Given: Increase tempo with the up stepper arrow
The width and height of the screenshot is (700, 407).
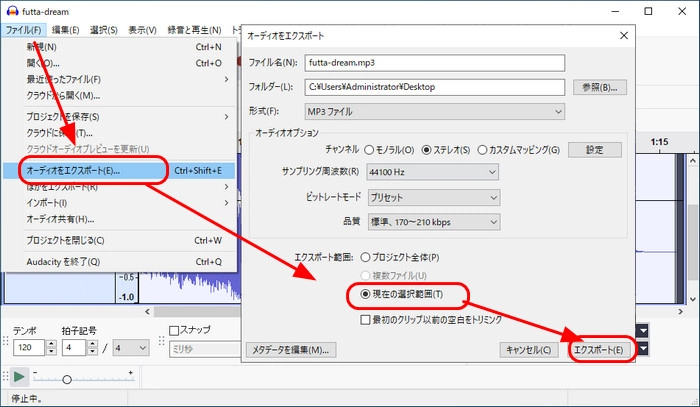Looking at the screenshot, I should click(x=51, y=344).
